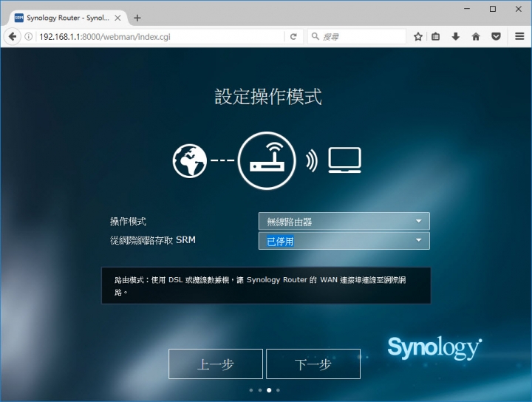
Task: Go back using the browser back arrow
Action: point(13,36)
